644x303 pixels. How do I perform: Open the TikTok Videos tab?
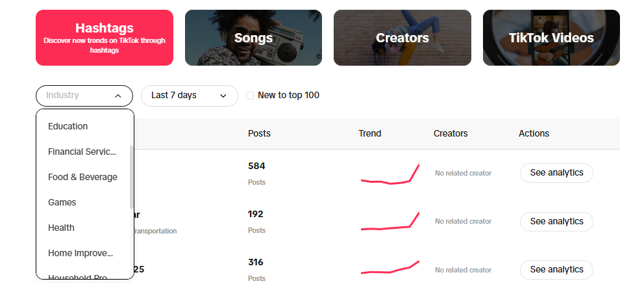pyautogui.click(x=551, y=38)
